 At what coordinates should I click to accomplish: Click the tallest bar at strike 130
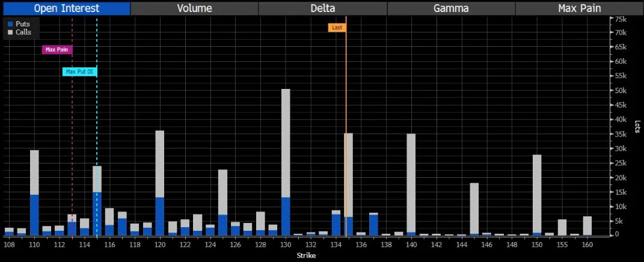click(286, 162)
